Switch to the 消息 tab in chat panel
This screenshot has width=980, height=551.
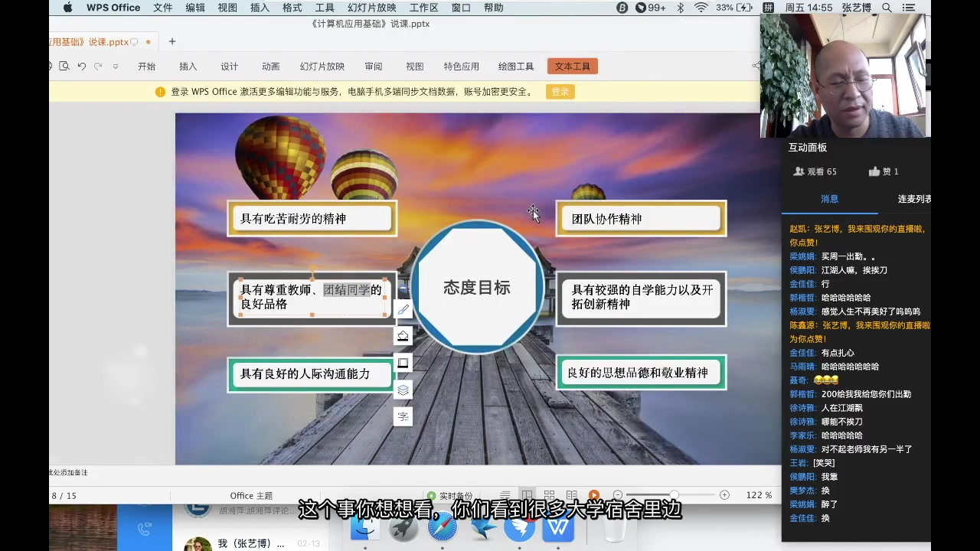tap(830, 199)
